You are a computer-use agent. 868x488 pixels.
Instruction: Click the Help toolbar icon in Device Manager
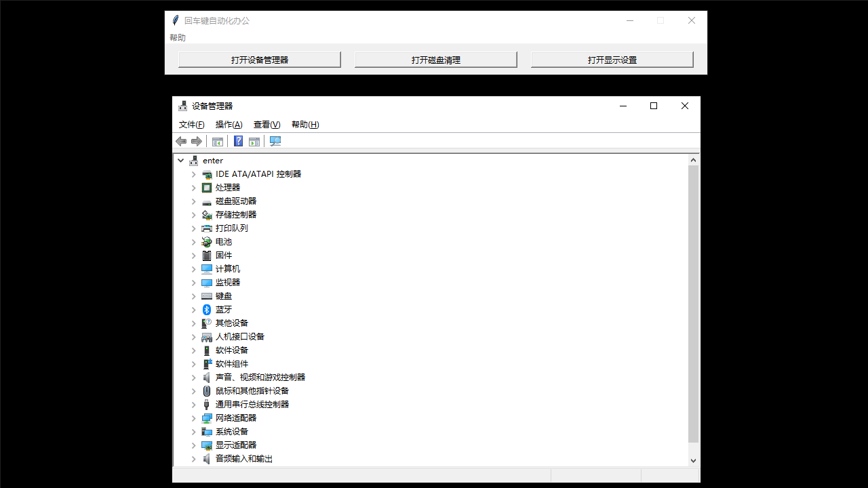(238, 141)
